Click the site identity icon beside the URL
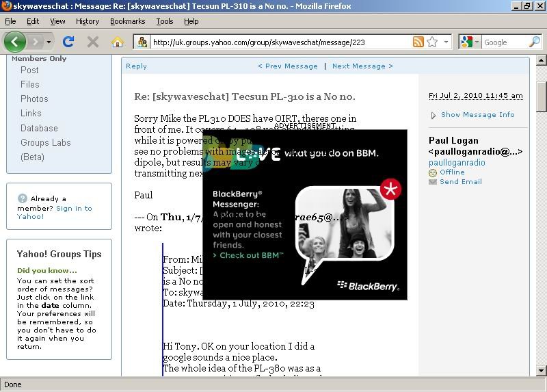Image resolution: width=547 pixels, height=392 pixels. point(142,42)
